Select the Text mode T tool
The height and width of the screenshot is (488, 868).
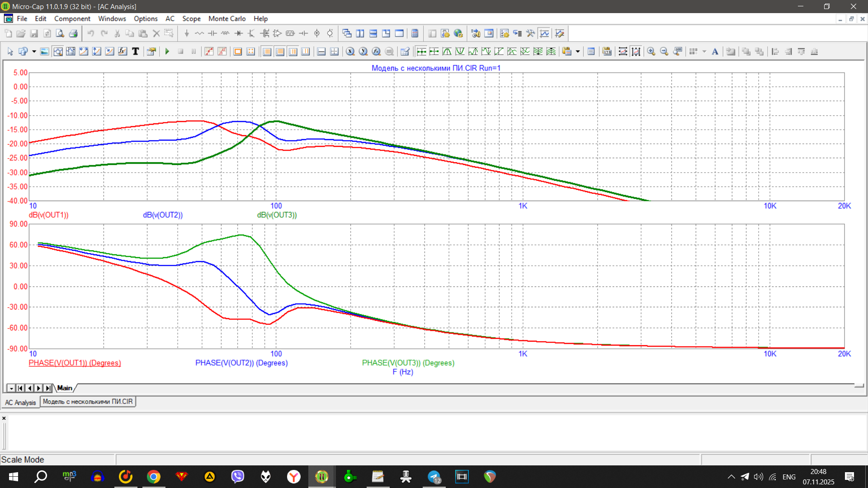click(135, 52)
